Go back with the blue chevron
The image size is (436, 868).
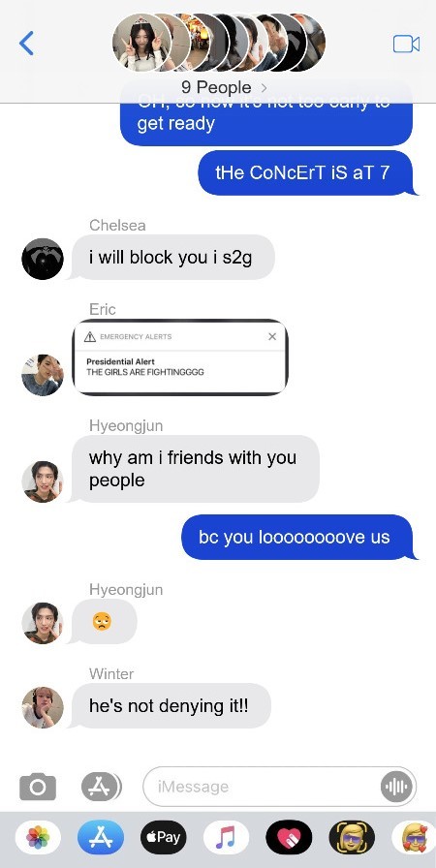tap(26, 44)
